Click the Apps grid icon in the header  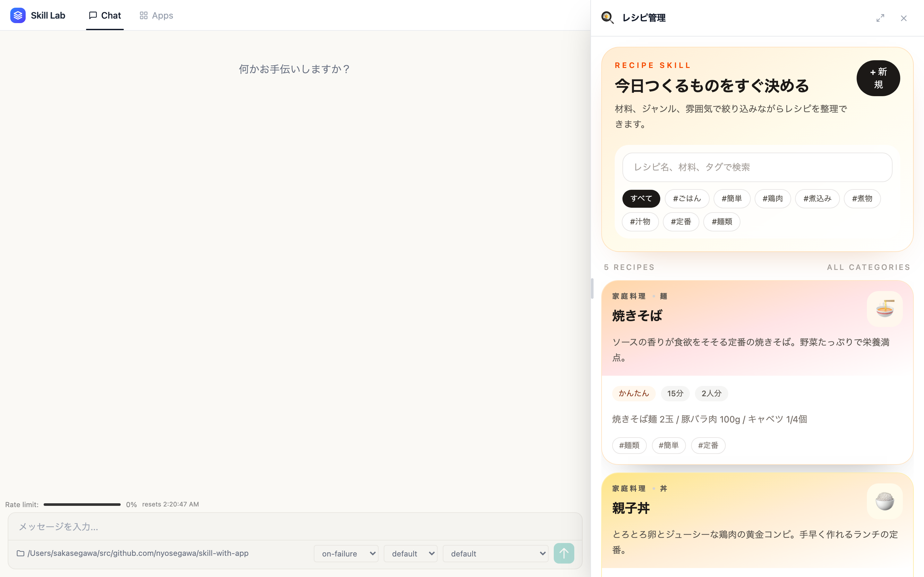pos(143,15)
